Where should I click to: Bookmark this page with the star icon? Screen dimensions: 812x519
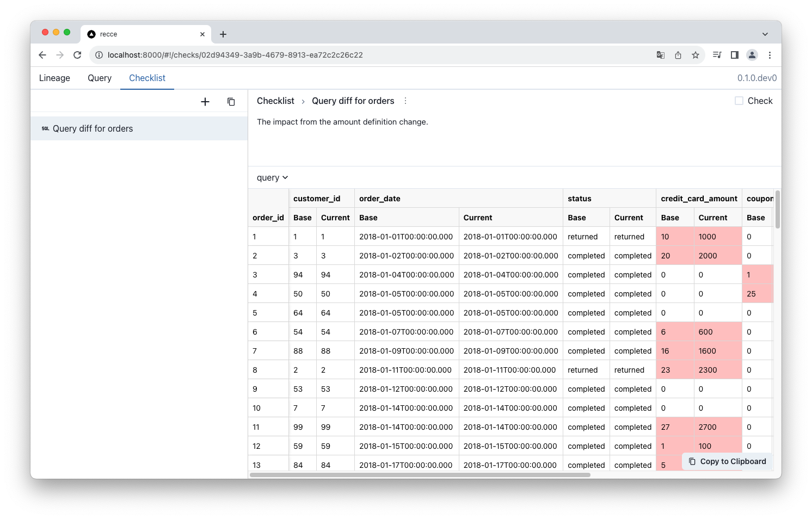696,55
